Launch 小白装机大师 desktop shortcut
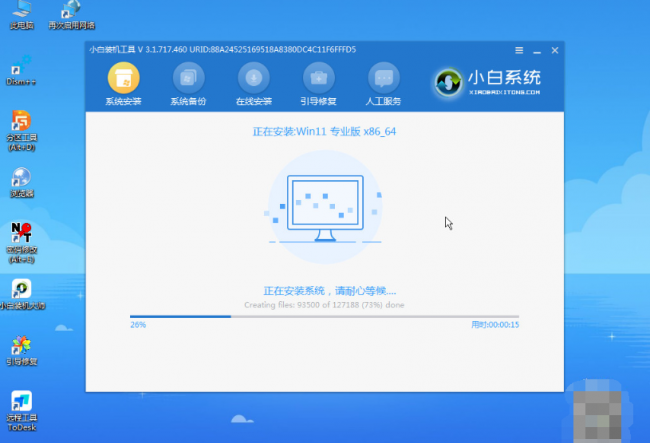650x443 pixels. click(22, 295)
